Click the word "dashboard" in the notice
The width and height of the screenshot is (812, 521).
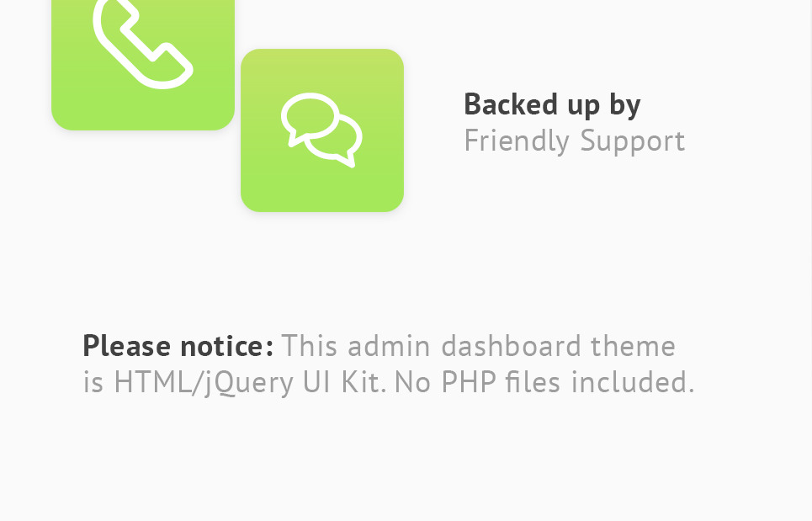pos(511,346)
